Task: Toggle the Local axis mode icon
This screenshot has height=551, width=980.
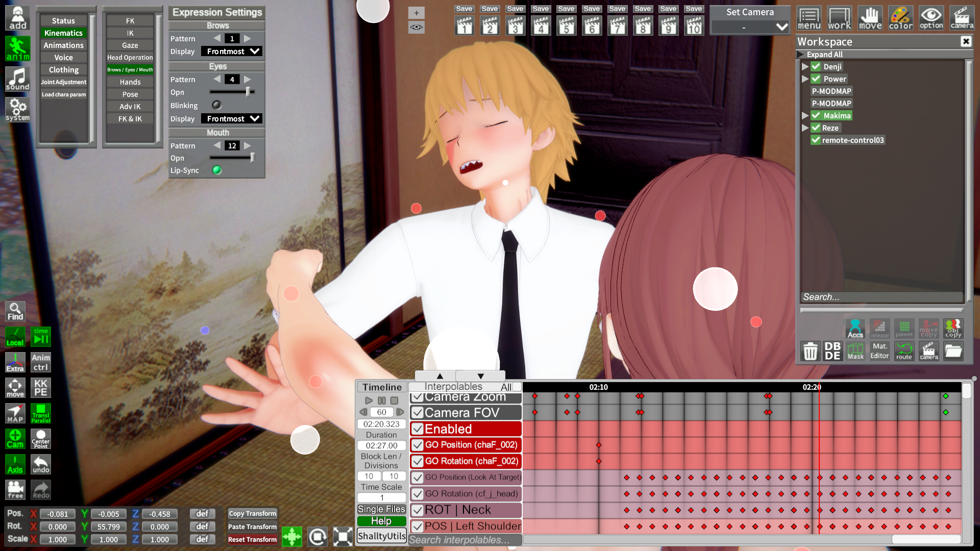Action: [15, 337]
